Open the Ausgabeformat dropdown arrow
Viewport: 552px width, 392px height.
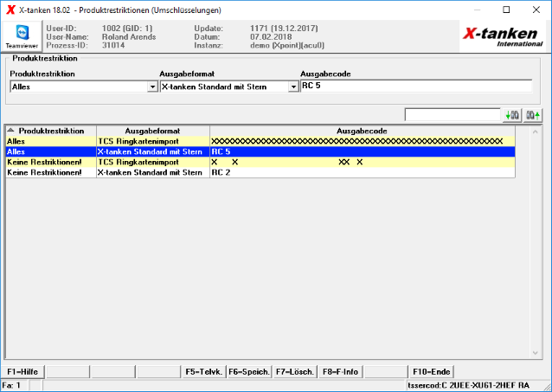(293, 87)
